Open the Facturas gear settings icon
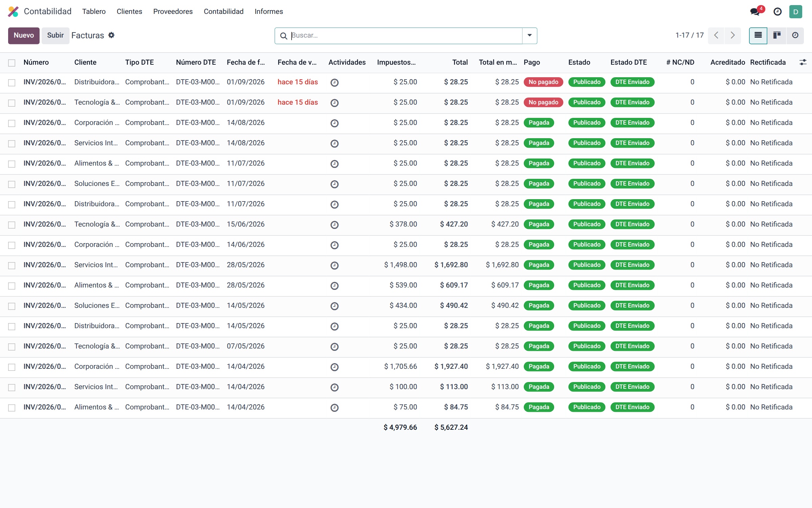Image resolution: width=812 pixels, height=508 pixels. point(111,35)
